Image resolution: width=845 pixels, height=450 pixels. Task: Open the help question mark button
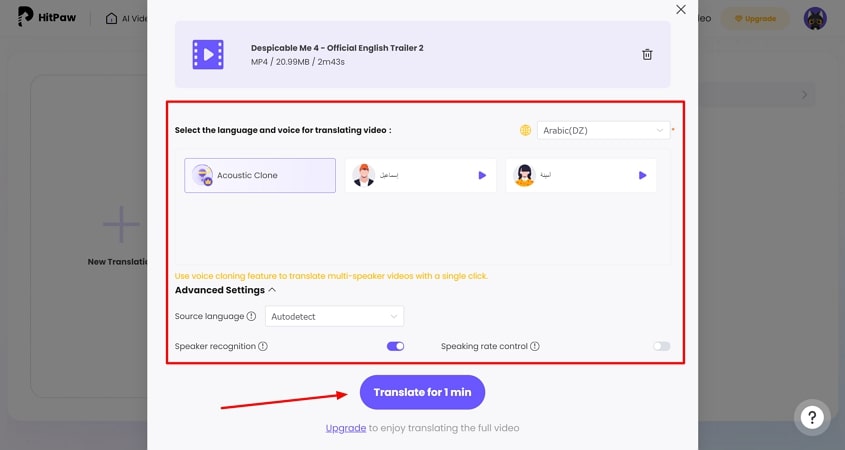click(812, 417)
